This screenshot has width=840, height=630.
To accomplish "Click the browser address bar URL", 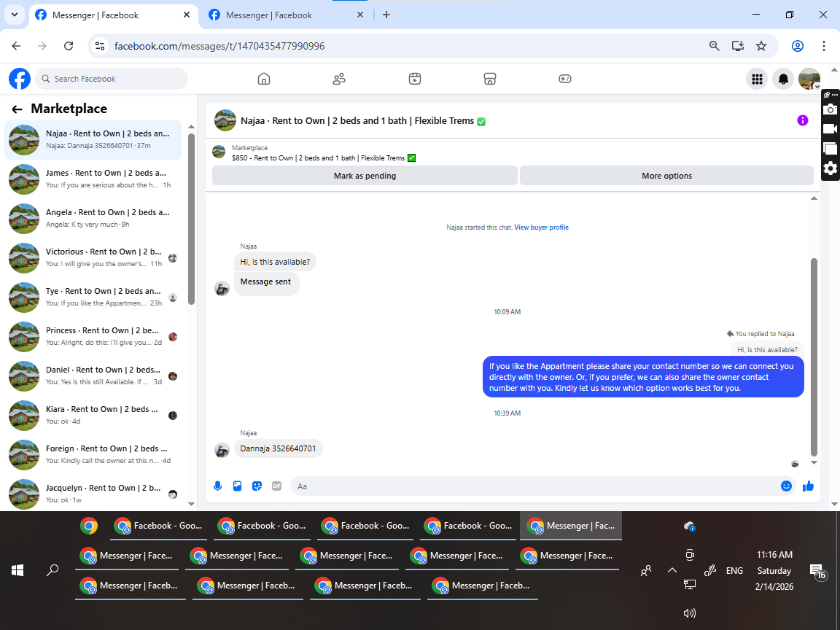I will [x=219, y=46].
